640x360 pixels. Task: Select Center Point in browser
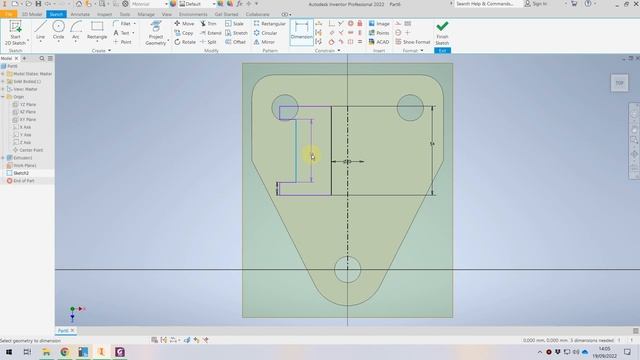[28, 150]
